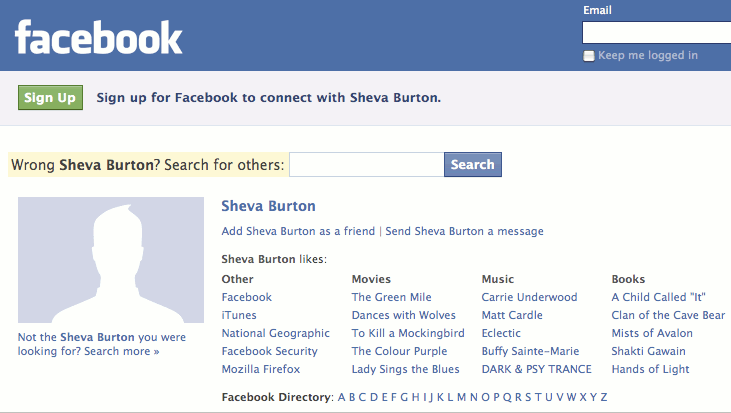Open To Kill a Mockingbird link

408,333
